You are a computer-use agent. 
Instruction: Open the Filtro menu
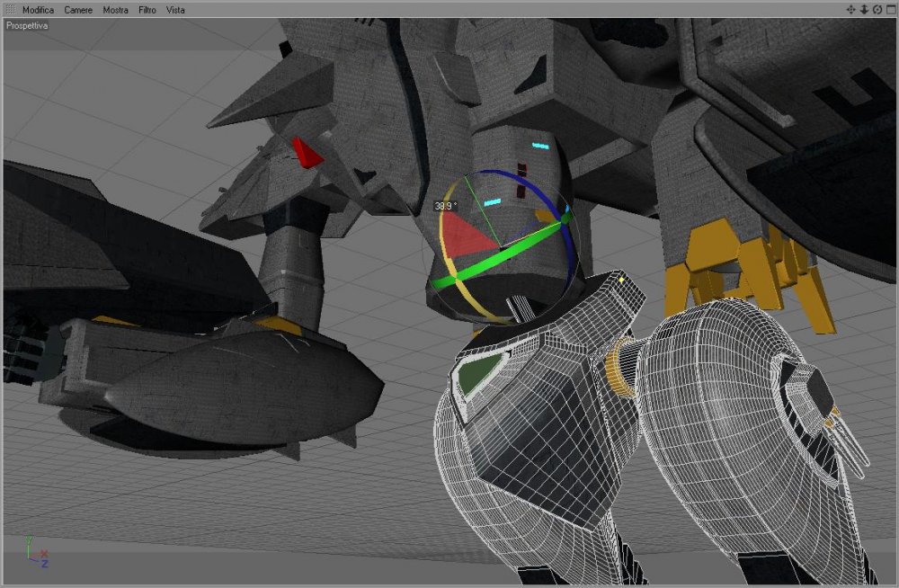pyautogui.click(x=147, y=10)
